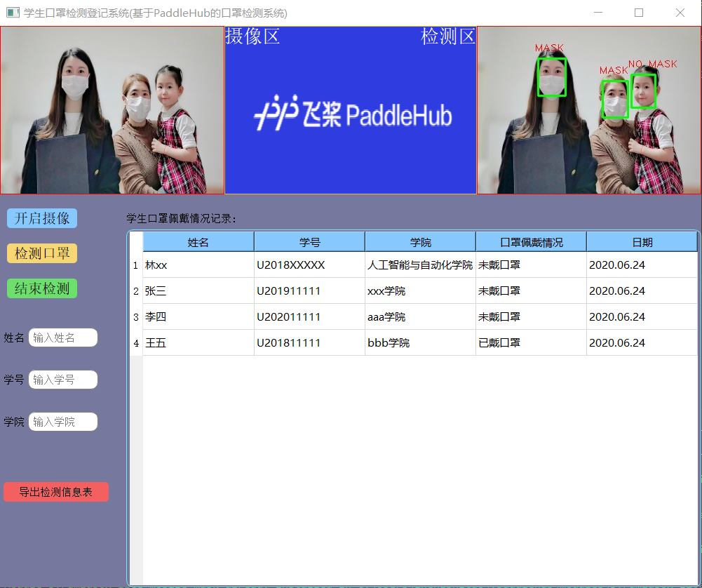This screenshot has height=588, width=702.
Task: Select the cell U2018XXXXX
Action: [x=309, y=265]
